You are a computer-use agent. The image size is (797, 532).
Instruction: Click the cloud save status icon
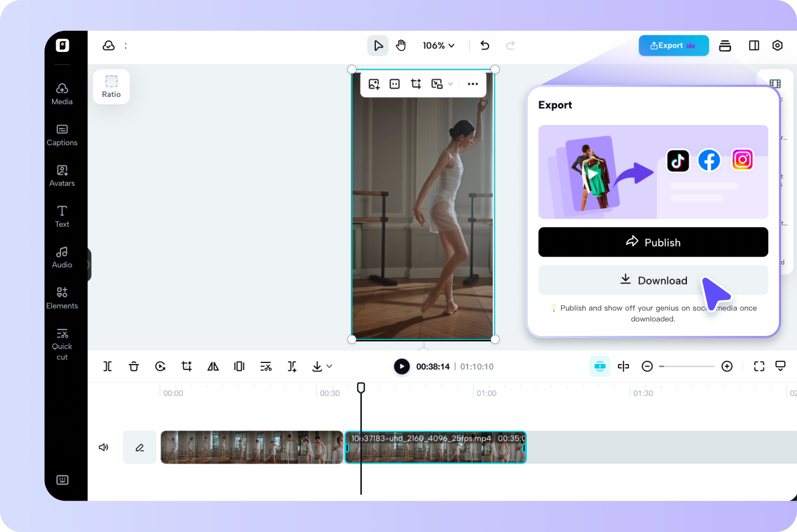point(109,46)
